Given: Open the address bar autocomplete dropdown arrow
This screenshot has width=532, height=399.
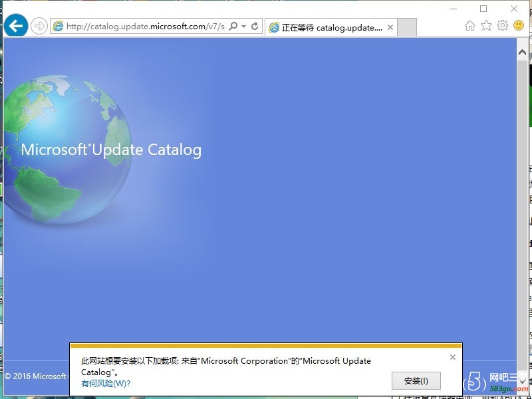Looking at the screenshot, I should click(243, 27).
